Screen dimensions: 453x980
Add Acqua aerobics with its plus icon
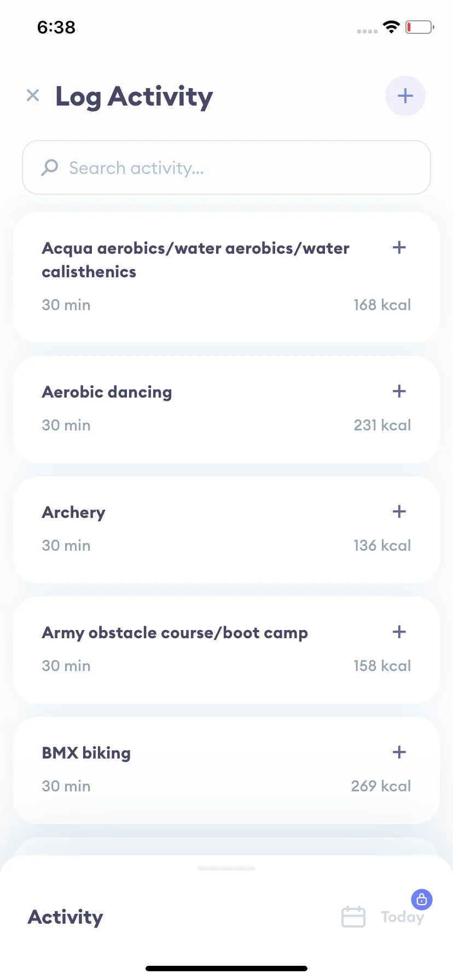399,247
